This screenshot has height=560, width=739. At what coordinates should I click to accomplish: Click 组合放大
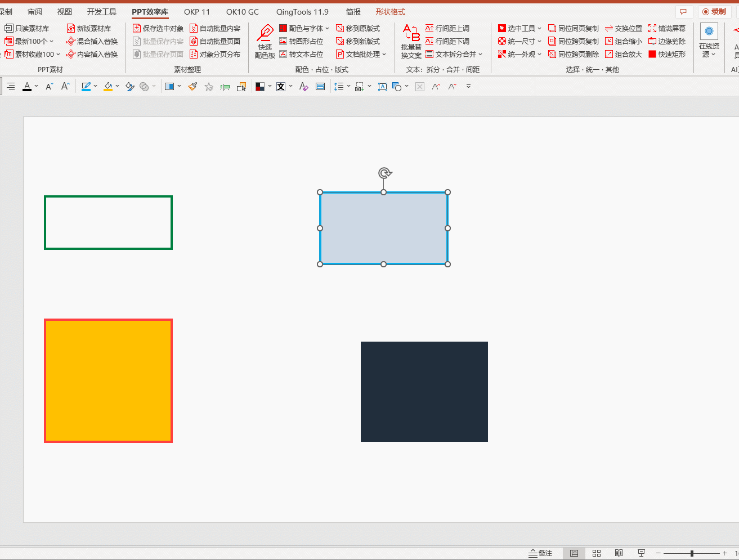[624, 54]
